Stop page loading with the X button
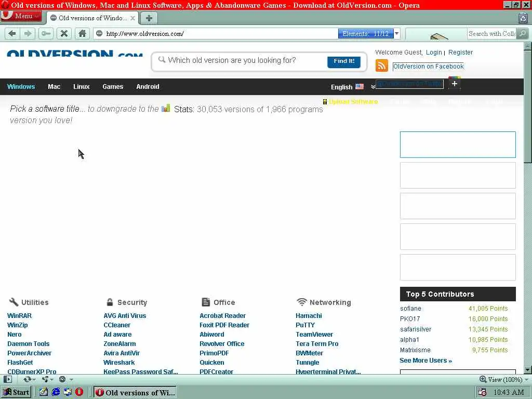Viewport: 532px width, 399px height. pos(64,33)
